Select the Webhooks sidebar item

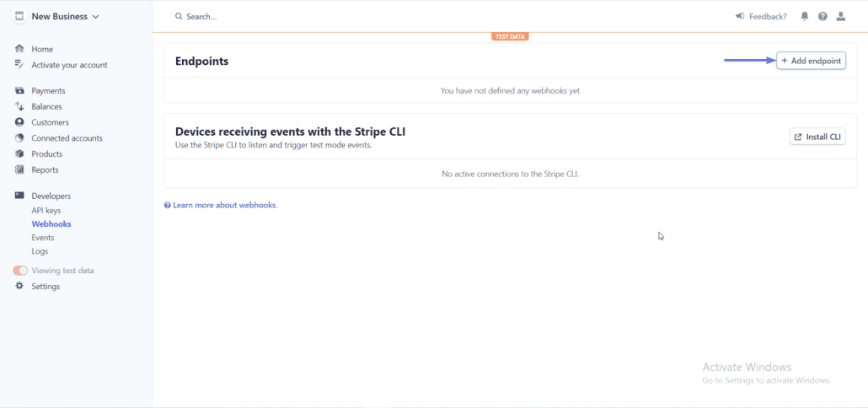pos(51,224)
